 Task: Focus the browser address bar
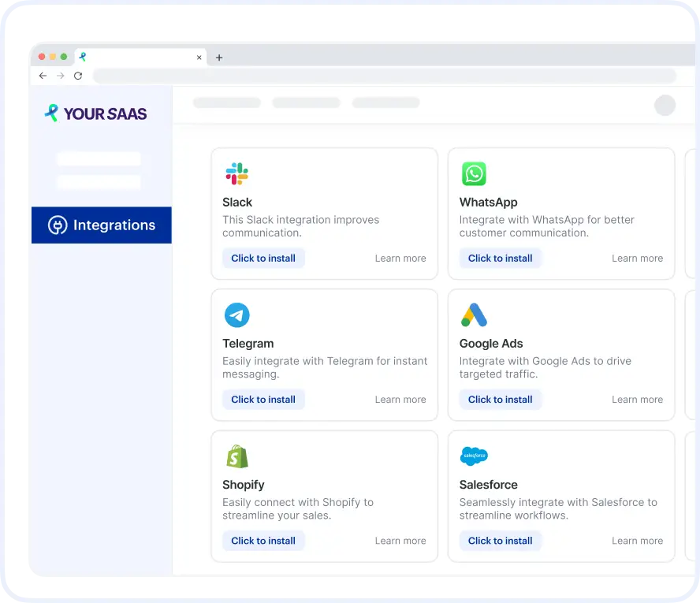(385, 76)
